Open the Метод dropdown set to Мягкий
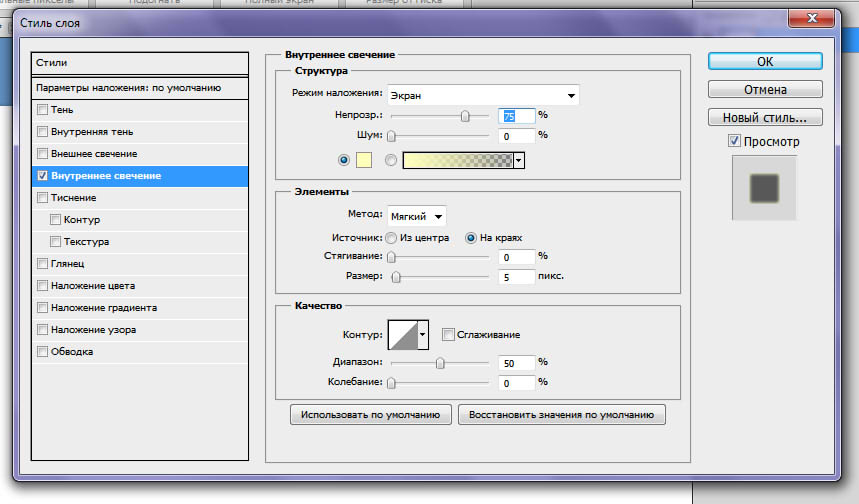Viewport: 859px width, 504px height. (x=416, y=216)
